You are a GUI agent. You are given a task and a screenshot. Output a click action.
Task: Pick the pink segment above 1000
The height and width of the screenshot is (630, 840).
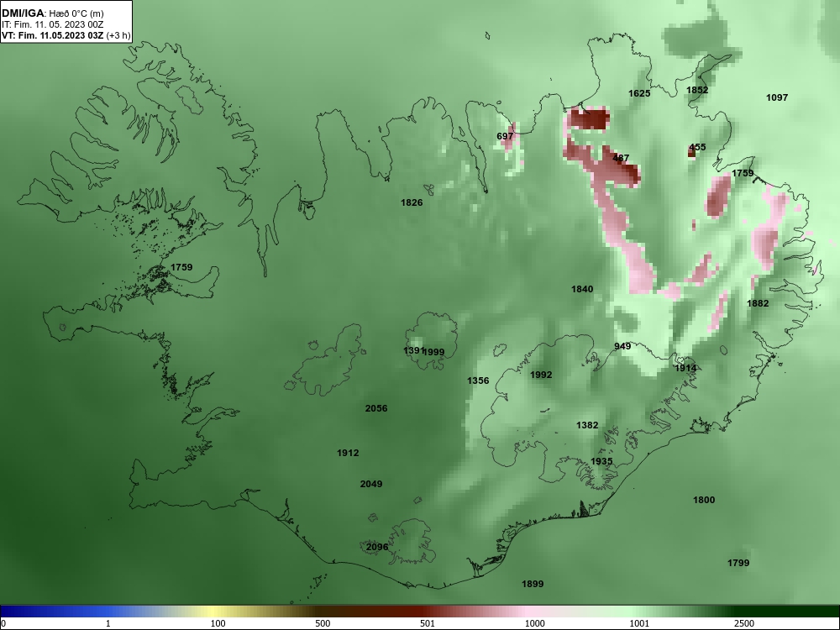pos(528,612)
